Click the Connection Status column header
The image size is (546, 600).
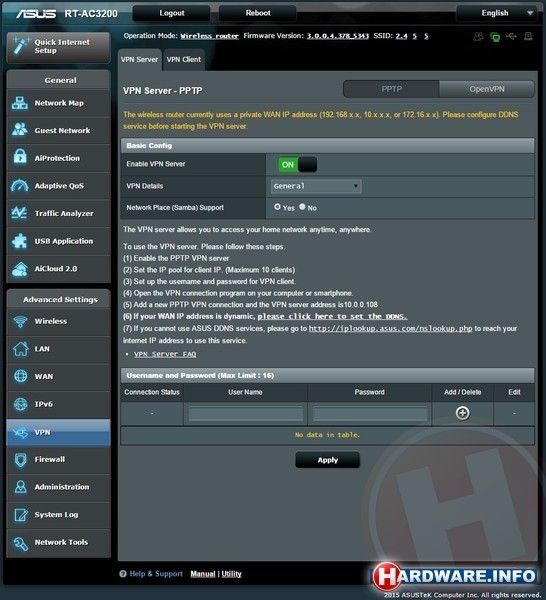(x=152, y=392)
